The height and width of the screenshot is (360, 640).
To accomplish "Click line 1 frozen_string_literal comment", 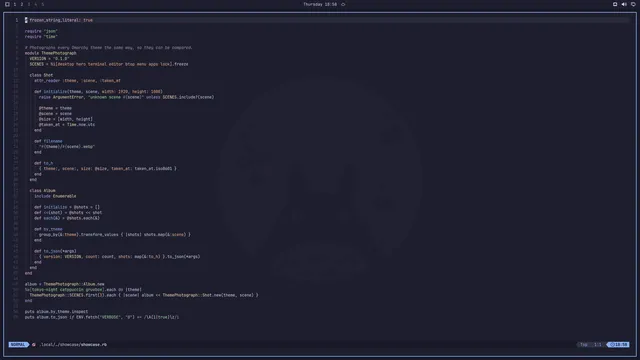I will [59, 20].
